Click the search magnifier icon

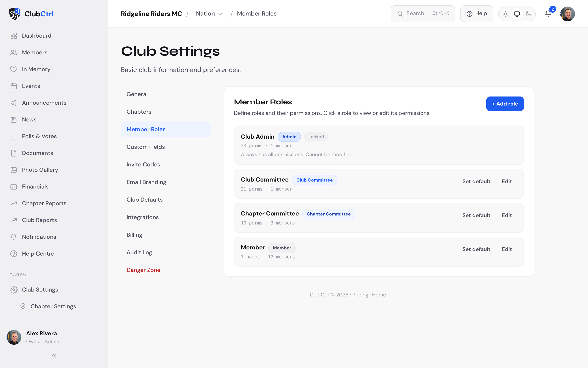[x=400, y=14]
